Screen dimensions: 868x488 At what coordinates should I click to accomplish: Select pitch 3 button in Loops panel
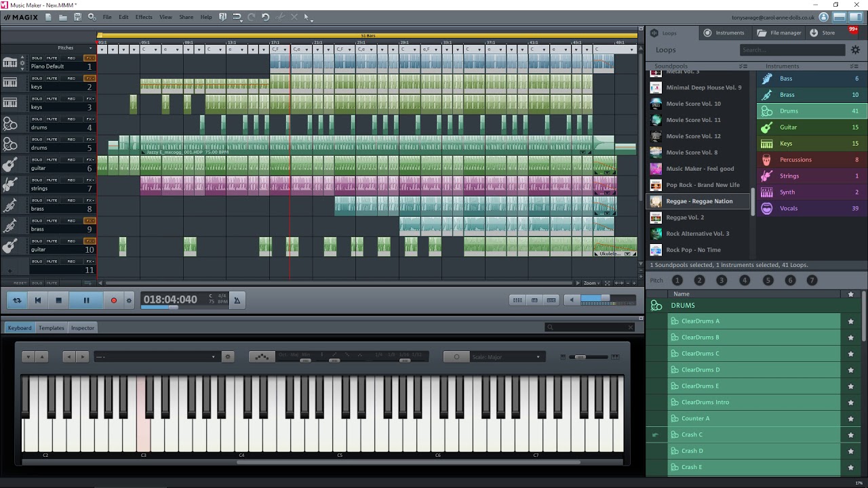pyautogui.click(x=722, y=280)
